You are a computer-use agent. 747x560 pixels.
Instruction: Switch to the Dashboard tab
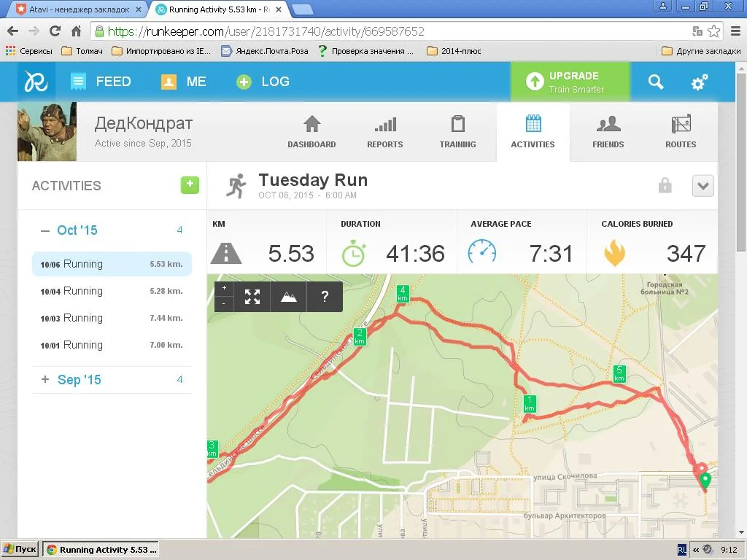(311, 132)
